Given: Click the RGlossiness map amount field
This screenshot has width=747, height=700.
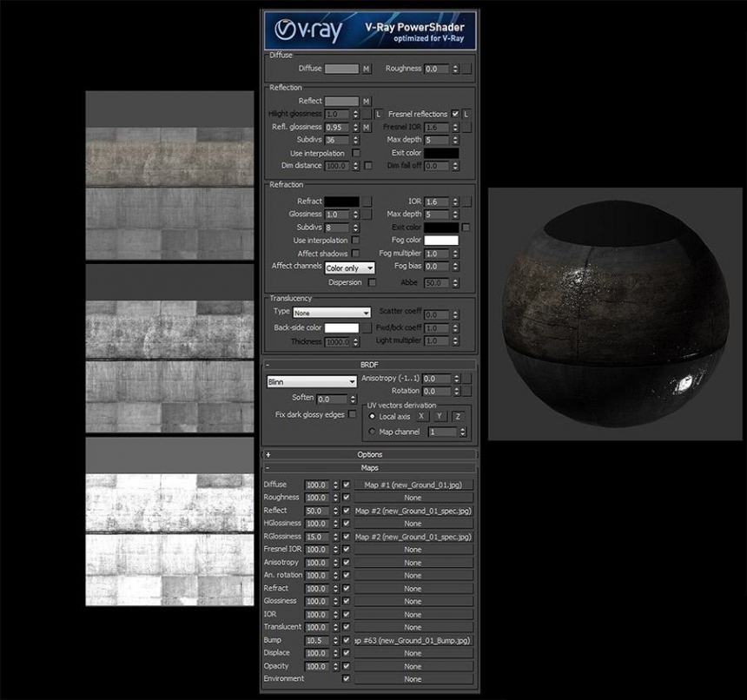Looking at the screenshot, I should pos(317,537).
